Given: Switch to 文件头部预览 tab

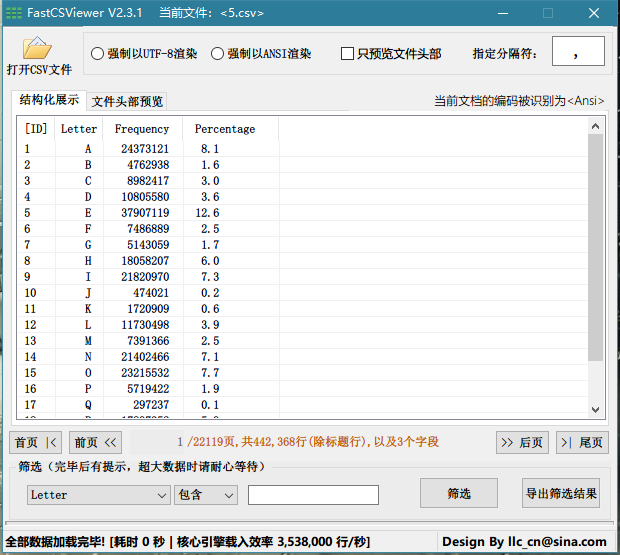Looking at the screenshot, I should tap(127, 101).
